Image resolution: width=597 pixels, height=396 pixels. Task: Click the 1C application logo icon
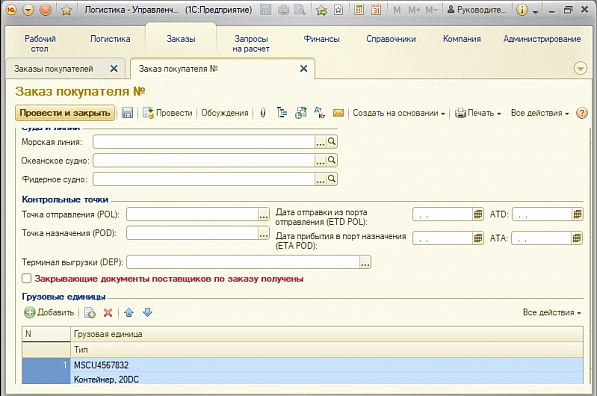pos(12,10)
